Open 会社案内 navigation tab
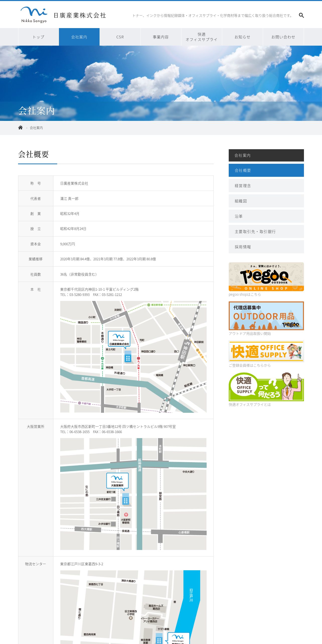The image size is (322, 644). (x=79, y=37)
